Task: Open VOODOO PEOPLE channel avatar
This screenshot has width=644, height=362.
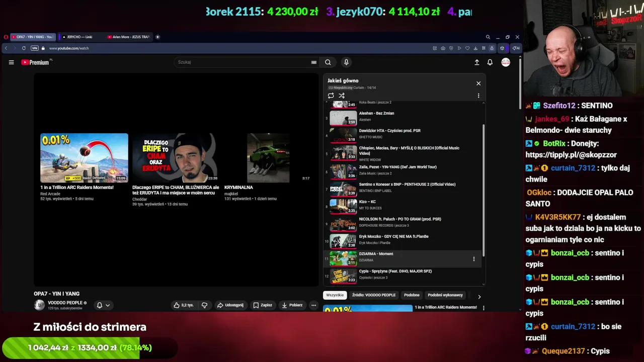Action: [39, 305]
